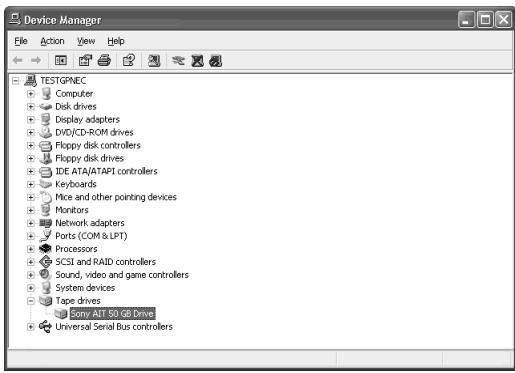Expand the Network adapters node
This screenshot has width=515, height=373.
pos(30,223)
